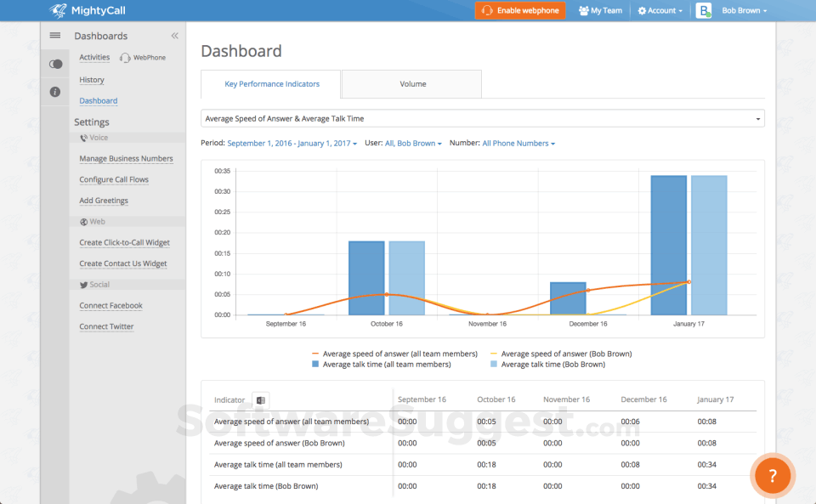Screen dimensions: 816x504
Task: Switch to the Volume tab
Action: pos(412,84)
